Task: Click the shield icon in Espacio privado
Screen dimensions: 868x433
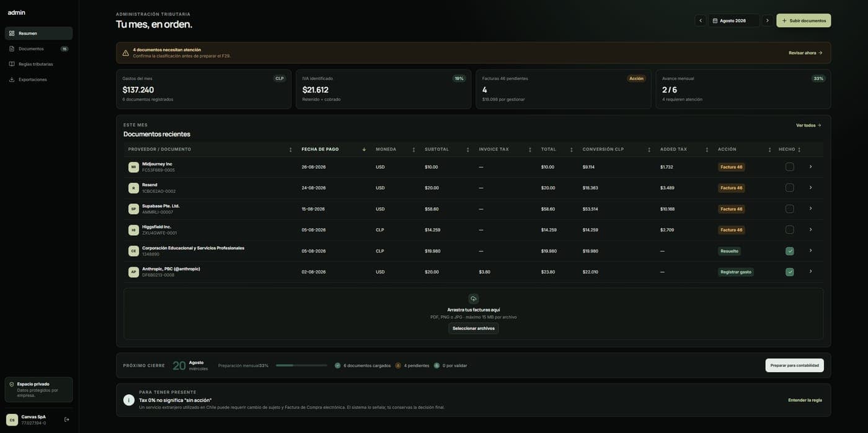Action: pos(12,385)
